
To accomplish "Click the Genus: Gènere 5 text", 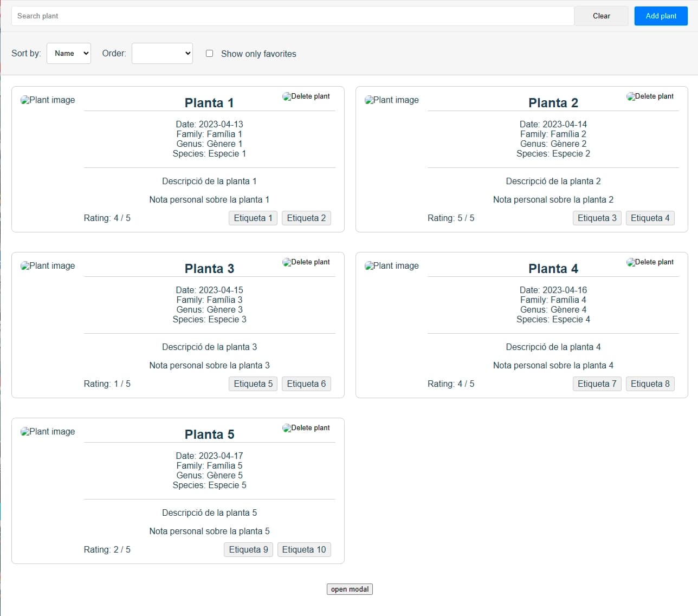I will coord(209,475).
